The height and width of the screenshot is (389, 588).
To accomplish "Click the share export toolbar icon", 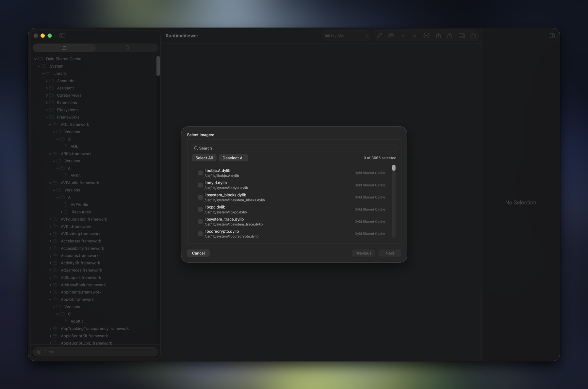I will (449, 36).
